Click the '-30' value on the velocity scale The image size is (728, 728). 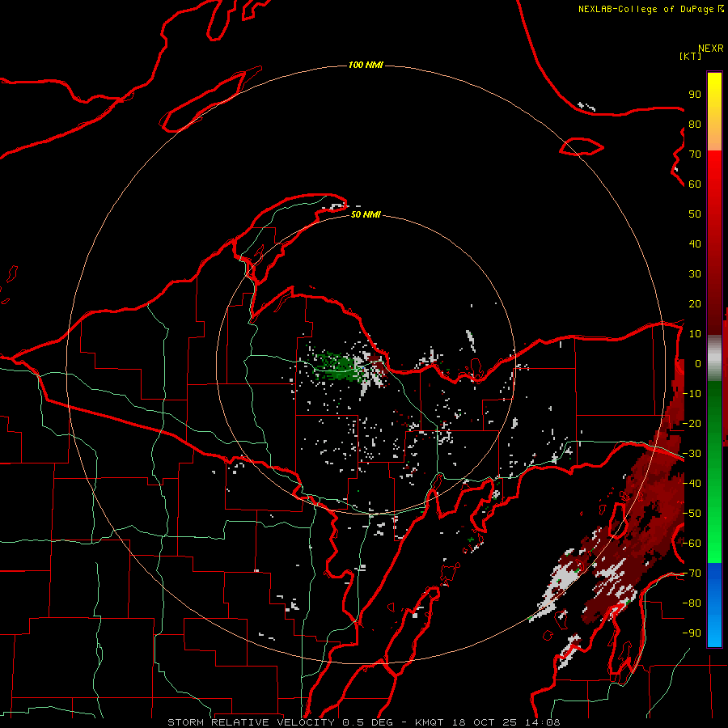click(692, 454)
